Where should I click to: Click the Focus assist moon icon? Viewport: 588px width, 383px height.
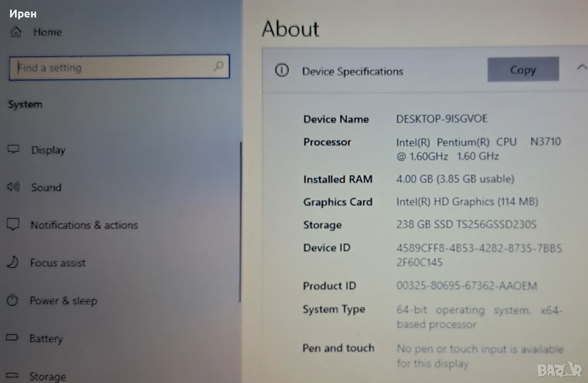pyautogui.click(x=12, y=262)
